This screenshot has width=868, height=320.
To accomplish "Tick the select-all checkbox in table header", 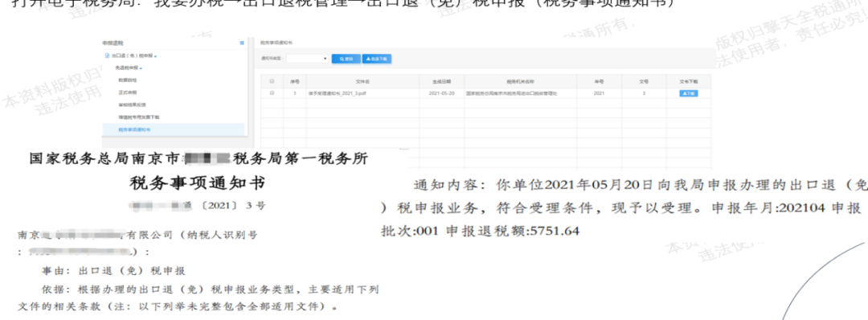I will click(x=272, y=81).
